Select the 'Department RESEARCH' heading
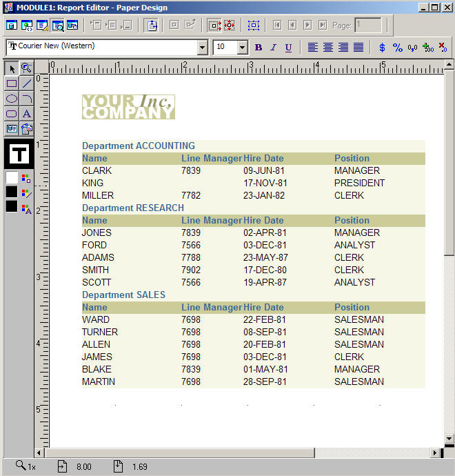This screenshot has width=455, height=476. [133, 208]
